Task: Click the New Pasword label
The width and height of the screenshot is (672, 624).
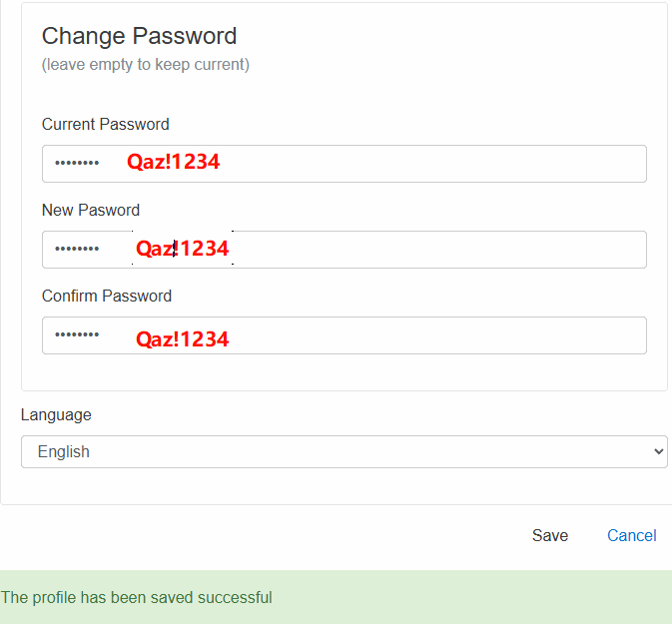Action: [x=91, y=210]
